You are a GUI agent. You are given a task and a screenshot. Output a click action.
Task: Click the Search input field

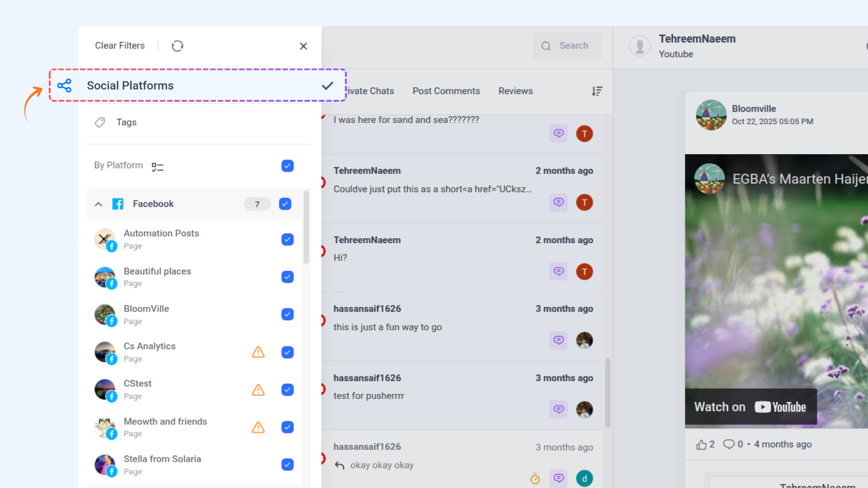[x=567, y=46]
